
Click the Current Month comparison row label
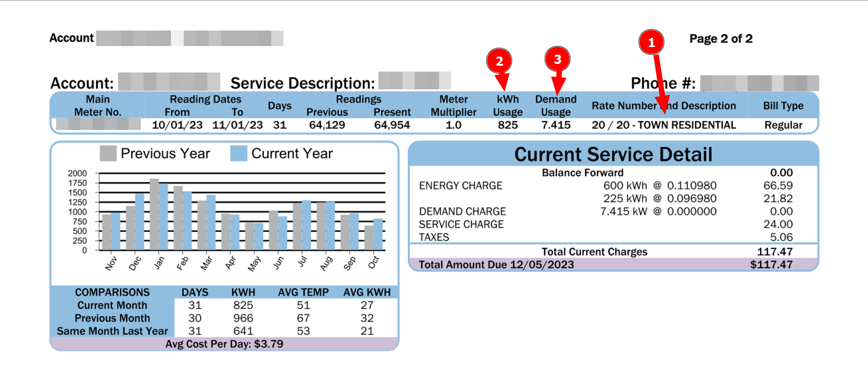(x=112, y=305)
